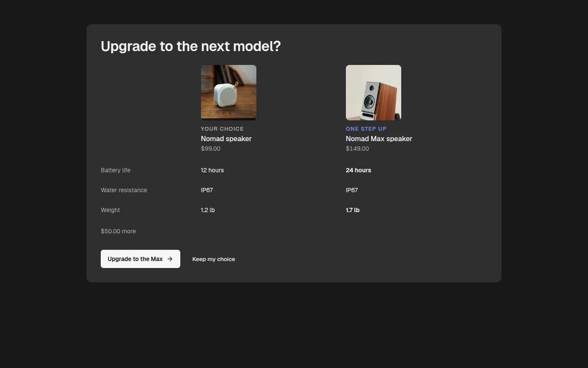
Task: Select the IP67 rating under Nomad speaker
Action: click(x=207, y=190)
